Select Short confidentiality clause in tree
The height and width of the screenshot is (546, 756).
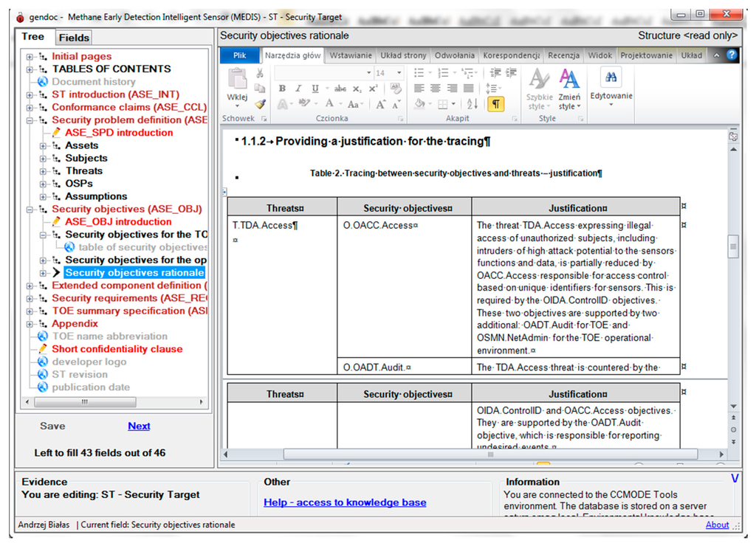117,349
